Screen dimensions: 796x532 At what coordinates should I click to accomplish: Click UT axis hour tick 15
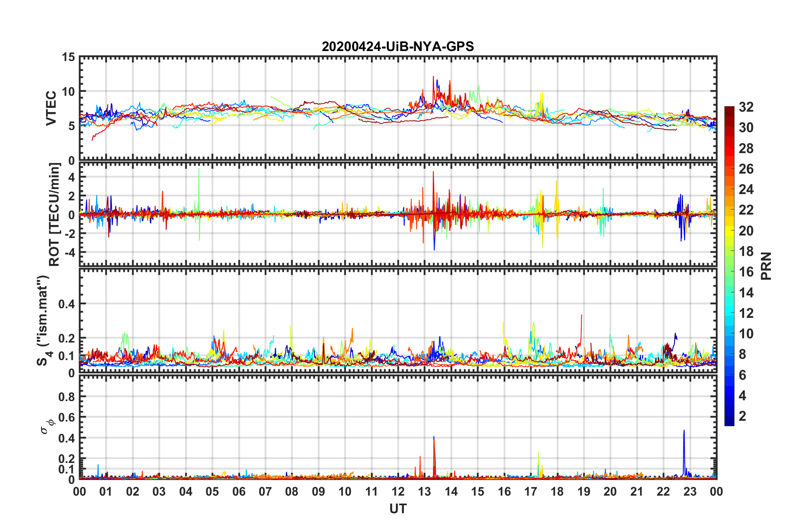pyautogui.click(x=478, y=491)
